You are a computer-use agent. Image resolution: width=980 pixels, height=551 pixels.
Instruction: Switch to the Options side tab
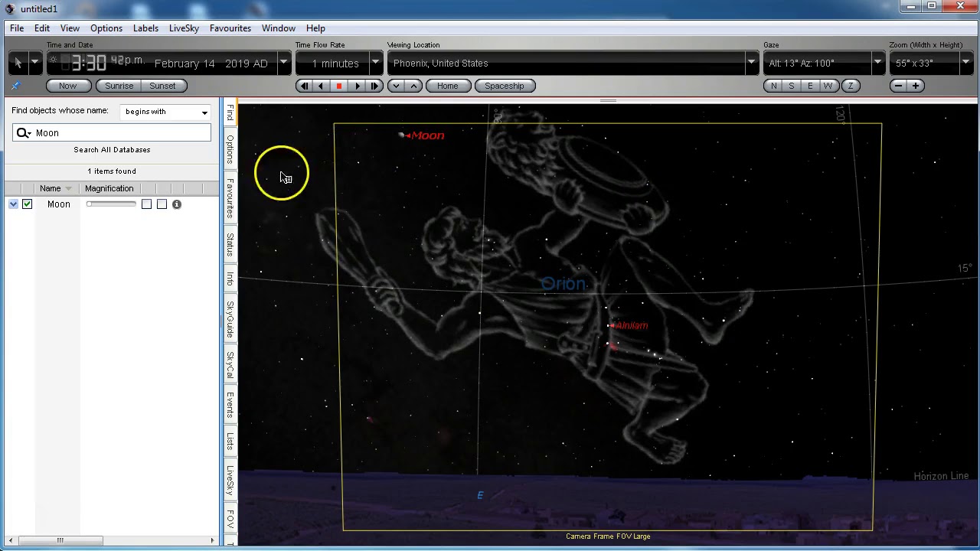click(x=230, y=149)
